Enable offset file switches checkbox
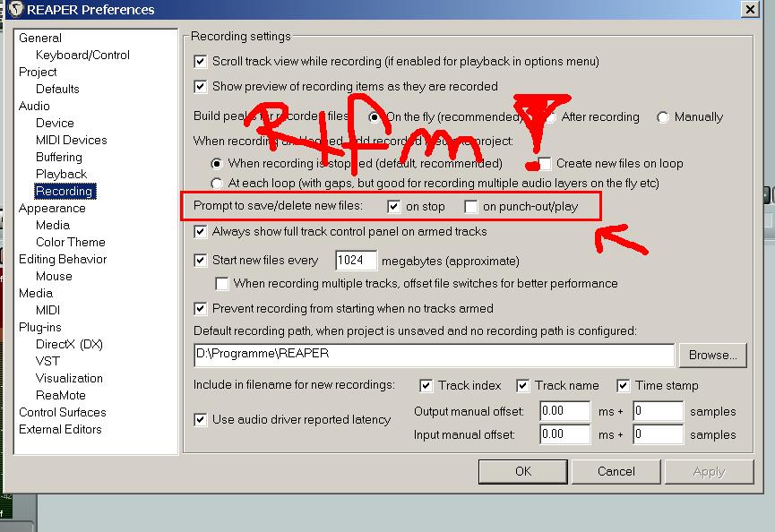 222,284
